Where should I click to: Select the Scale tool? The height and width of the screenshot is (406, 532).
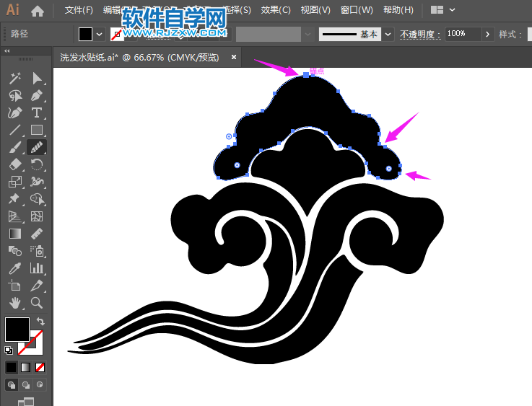click(x=15, y=182)
